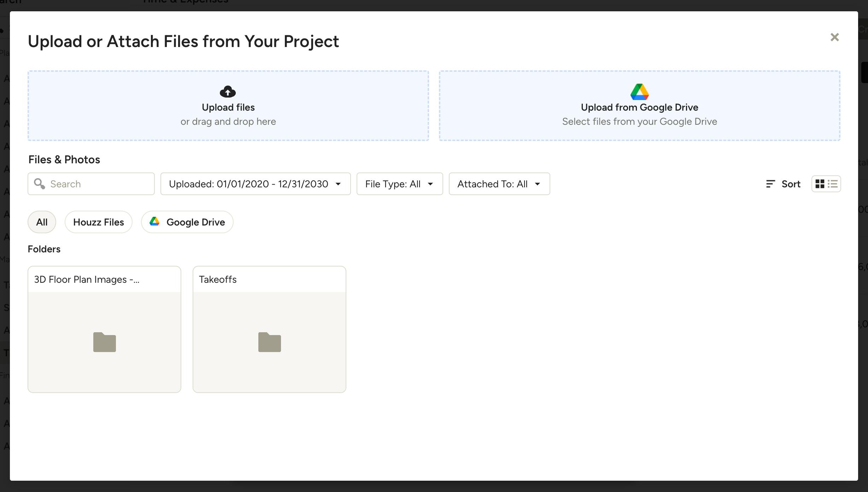Expand the Uploaded date range dropdown
Screen dimensions: 868x492
(x=255, y=184)
